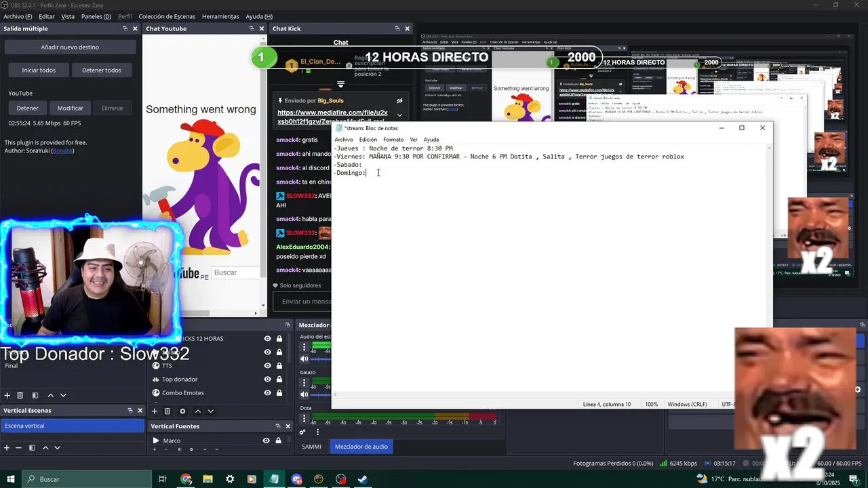Image resolution: width=868 pixels, height=488 pixels.
Task: Switch to the SAMMI tab
Action: click(311, 447)
